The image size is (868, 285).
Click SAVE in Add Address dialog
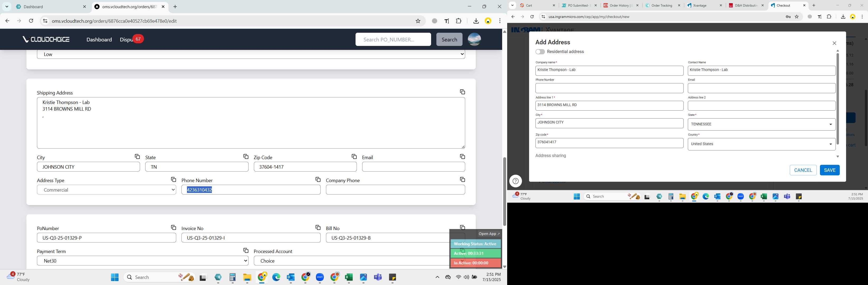[x=829, y=170]
